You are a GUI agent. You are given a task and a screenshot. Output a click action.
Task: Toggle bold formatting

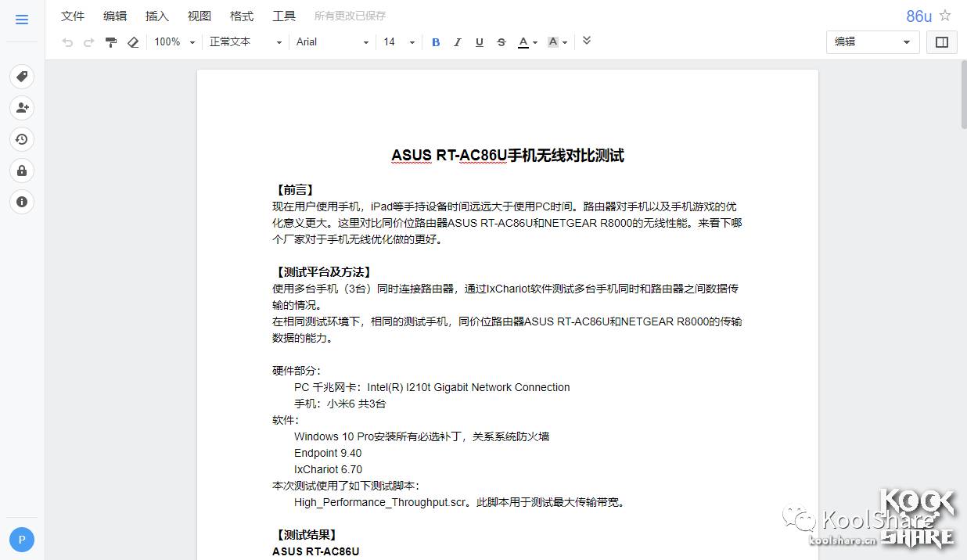click(436, 42)
